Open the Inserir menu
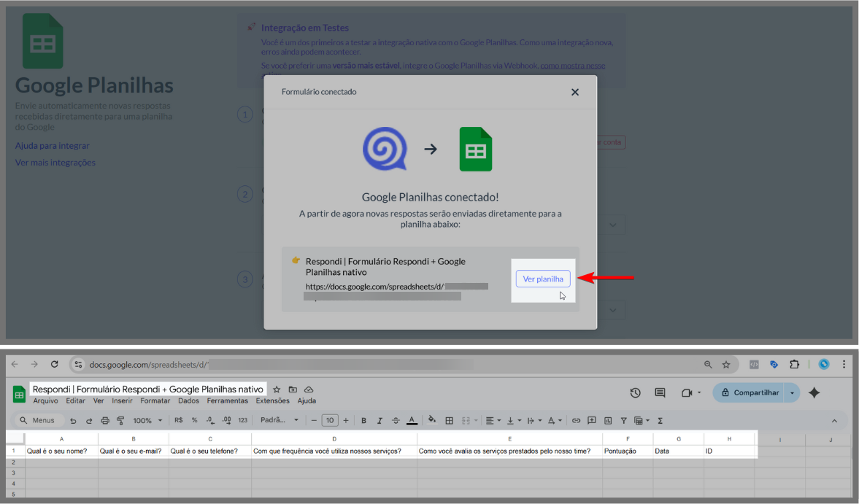859x504 pixels. click(x=122, y=400)
